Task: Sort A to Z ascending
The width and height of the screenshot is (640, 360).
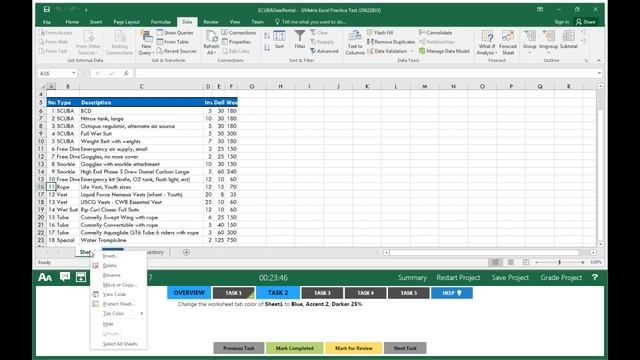Action: coord(267,36)
